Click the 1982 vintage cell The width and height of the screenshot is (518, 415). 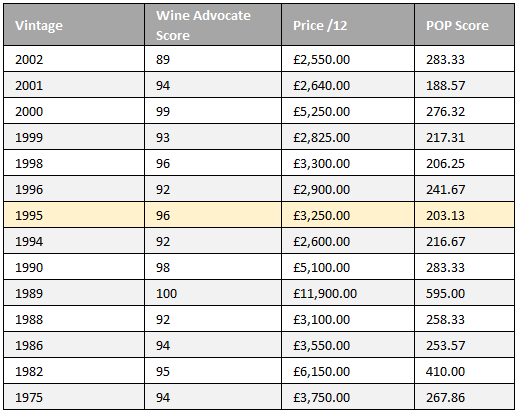point(74,371)
